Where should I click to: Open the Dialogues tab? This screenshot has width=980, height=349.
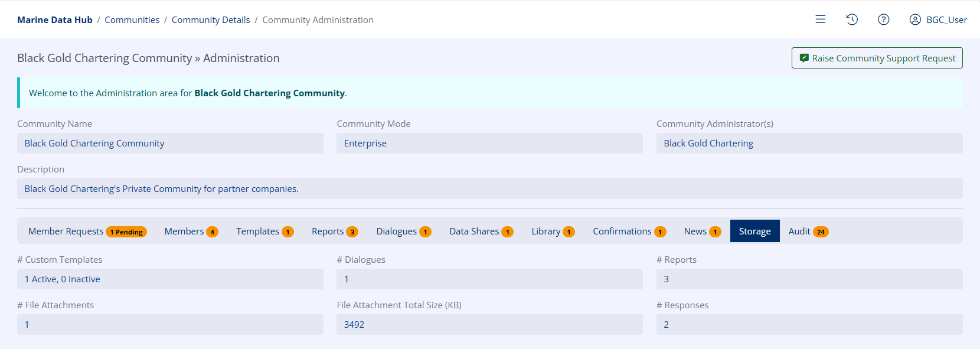coord(403,231)
